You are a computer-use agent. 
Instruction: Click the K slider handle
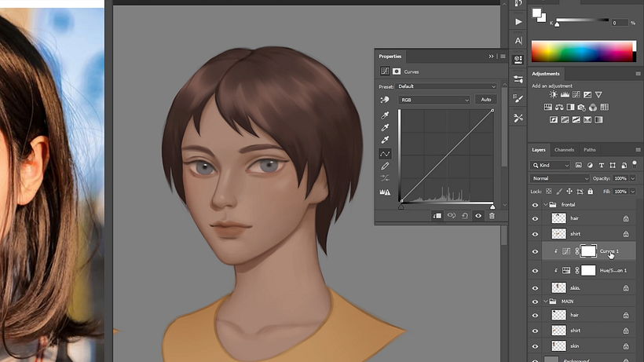[x=557, y=24]
